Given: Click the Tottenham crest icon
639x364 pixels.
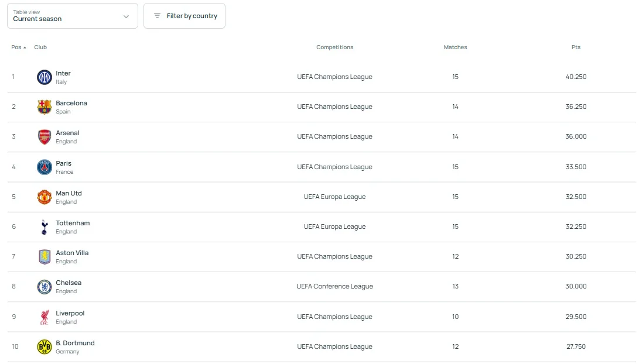Looking at the screenshot, I should (x=45, y=227).
